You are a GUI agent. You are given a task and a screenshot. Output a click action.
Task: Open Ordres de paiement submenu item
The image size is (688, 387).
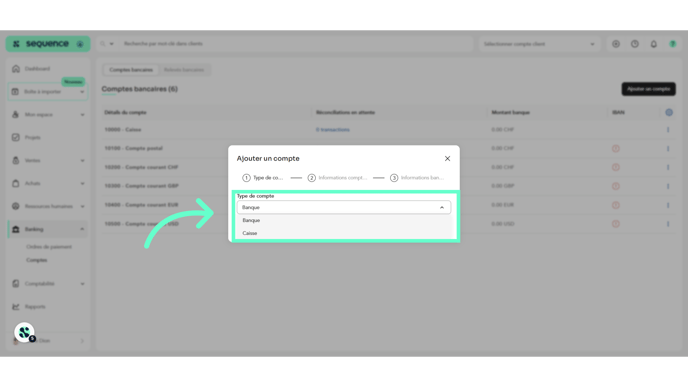tap(49, 247)
